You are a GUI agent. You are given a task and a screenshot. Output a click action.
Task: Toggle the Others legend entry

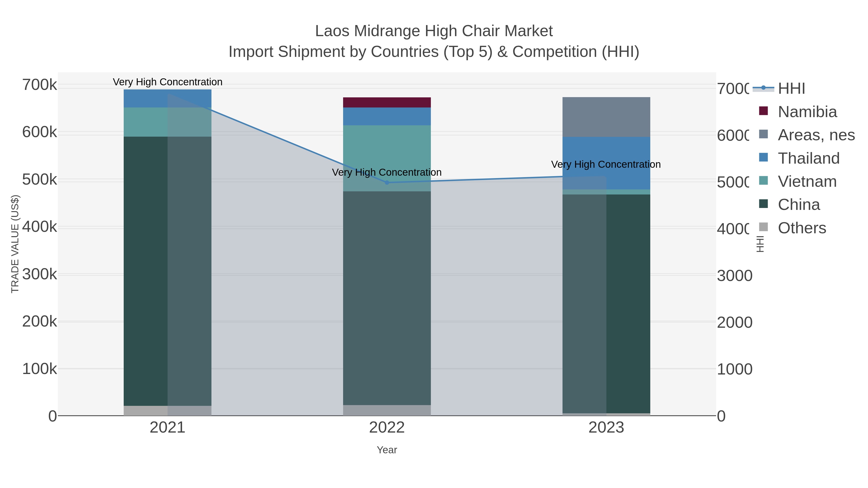793,228
